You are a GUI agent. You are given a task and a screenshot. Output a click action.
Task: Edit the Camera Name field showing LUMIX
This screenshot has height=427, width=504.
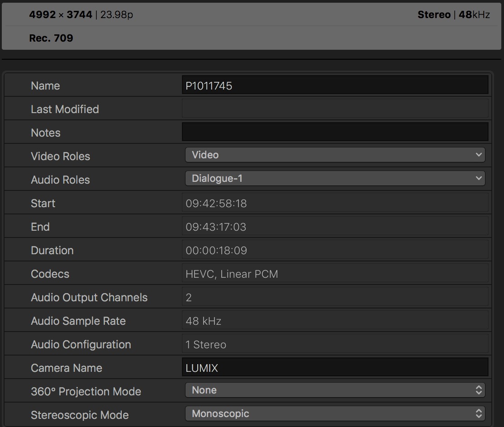coord(335,368)
